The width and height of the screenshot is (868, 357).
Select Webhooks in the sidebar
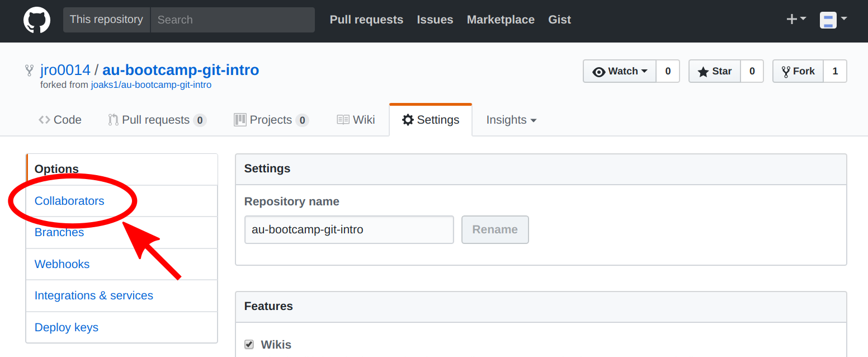pos(62,264)
